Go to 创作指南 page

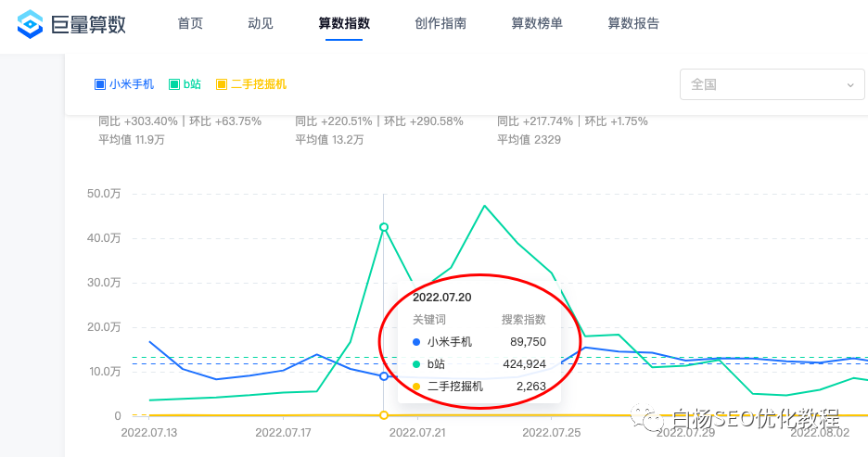tap(440, 24)
